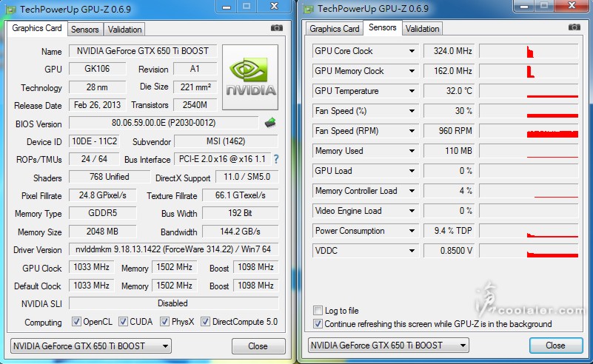The image size is (593, 364).
Task: Switch to Graphics Card tab in right window
Action: (x=335, y=29)
